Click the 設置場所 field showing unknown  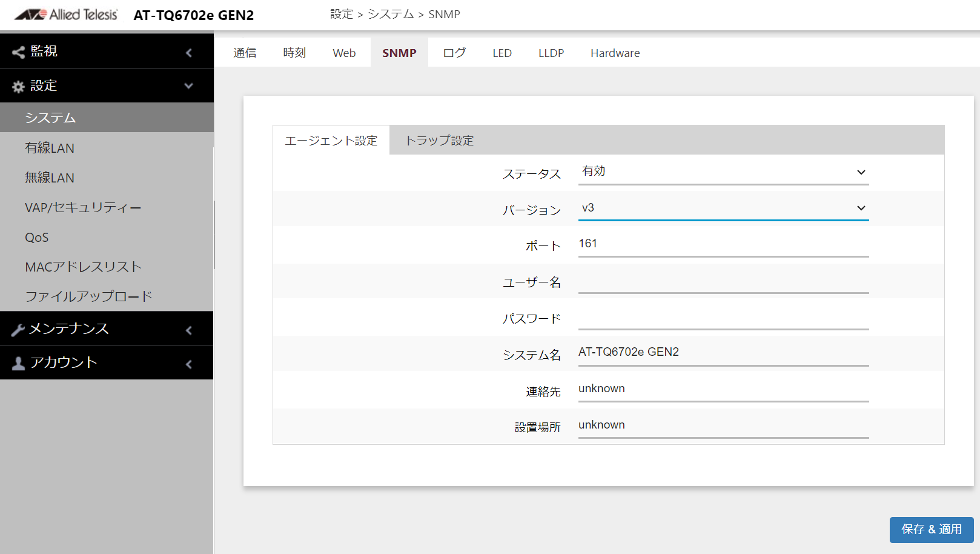[723, 426]
